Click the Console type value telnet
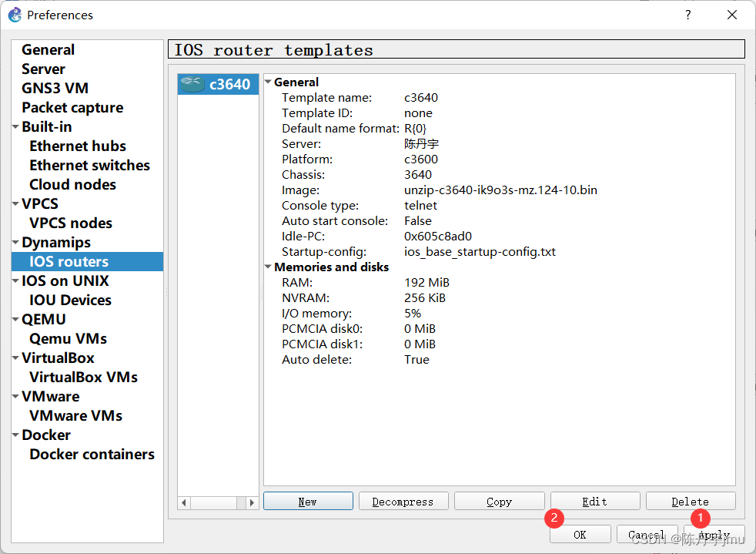 [x=420, y=206]
